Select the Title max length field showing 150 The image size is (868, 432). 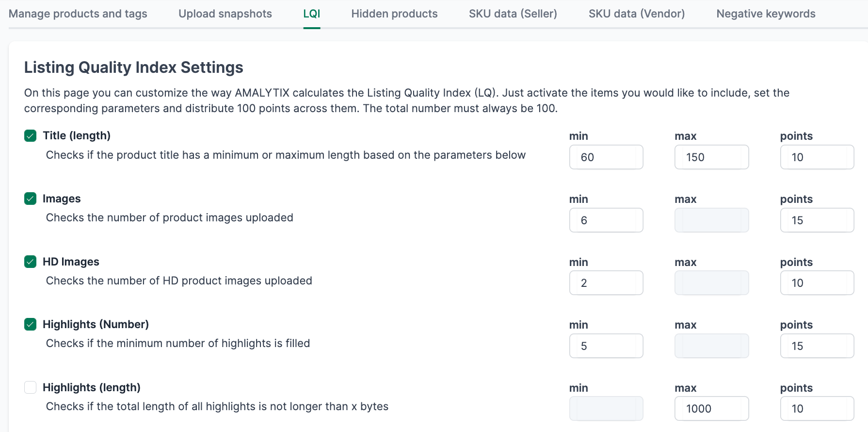(x=711, y=157)
